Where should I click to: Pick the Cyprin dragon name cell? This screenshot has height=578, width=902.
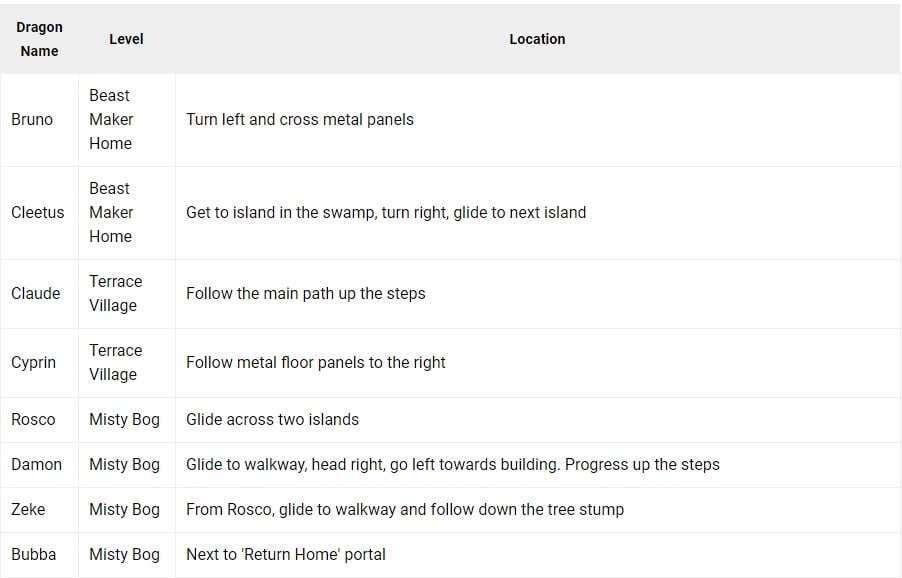(x=33, y=362)
